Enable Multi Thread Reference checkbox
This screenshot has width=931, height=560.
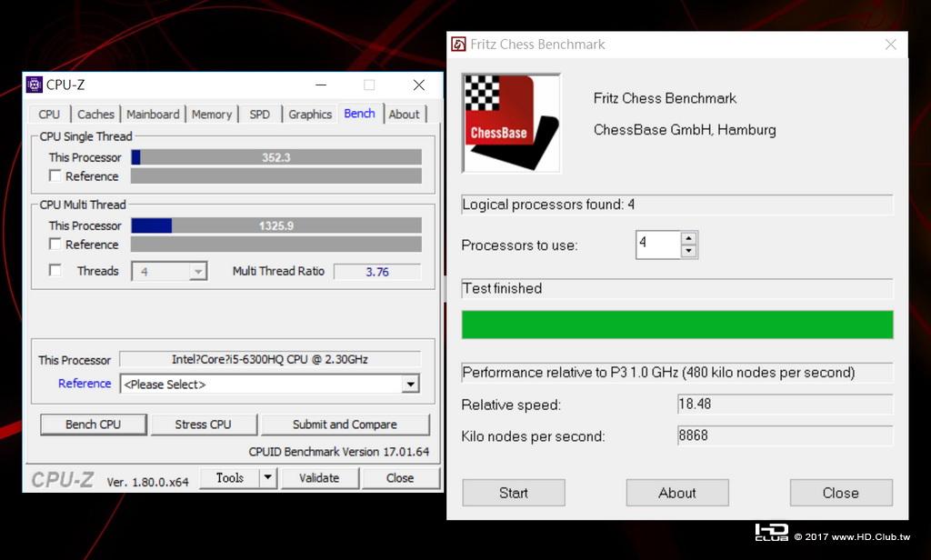(x=55, y=244)
